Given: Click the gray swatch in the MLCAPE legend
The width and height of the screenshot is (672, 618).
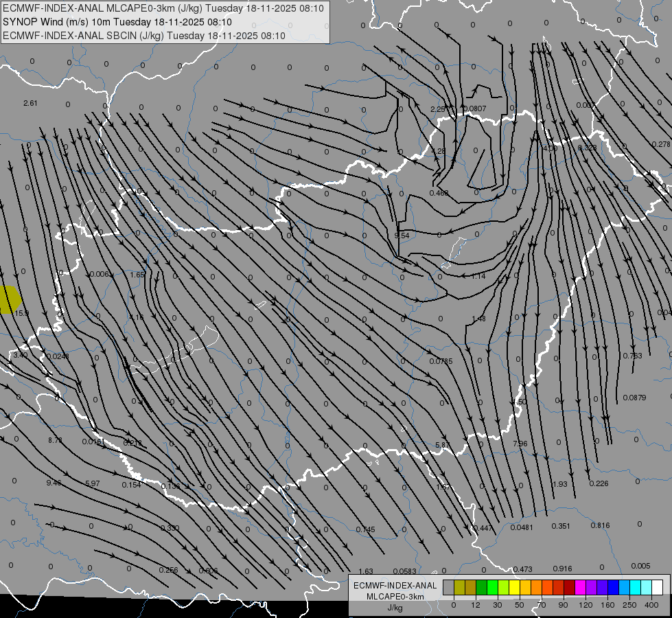Looking at the screenshot, I should tap(448, 587).
